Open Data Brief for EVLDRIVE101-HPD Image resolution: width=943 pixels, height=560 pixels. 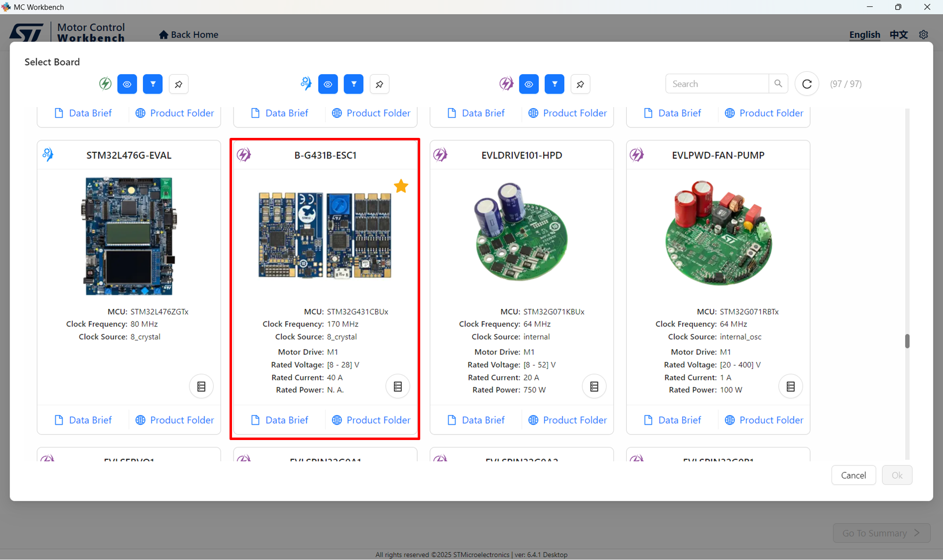[x=475, y=420]
